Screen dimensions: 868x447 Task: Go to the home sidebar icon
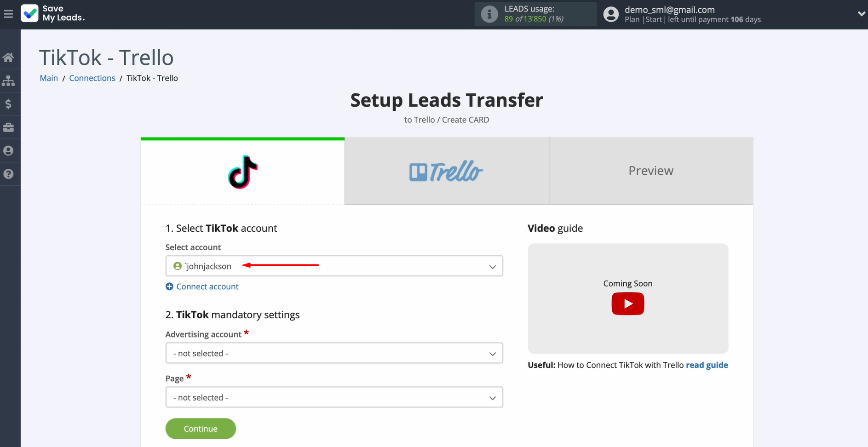pos(8,57)
